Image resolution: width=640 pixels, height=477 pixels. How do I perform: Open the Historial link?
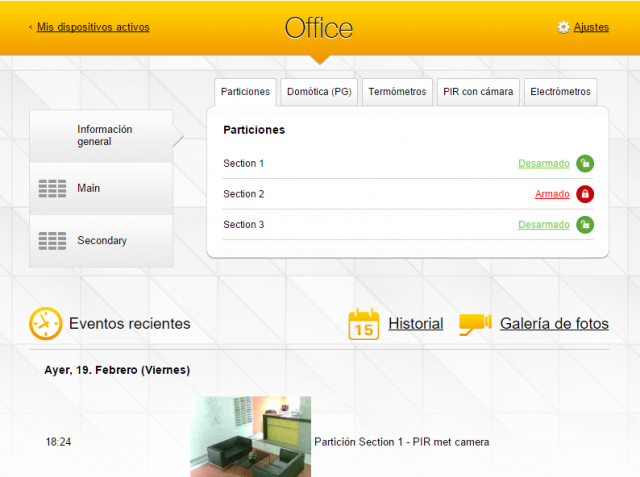click(x=415, y=324)
